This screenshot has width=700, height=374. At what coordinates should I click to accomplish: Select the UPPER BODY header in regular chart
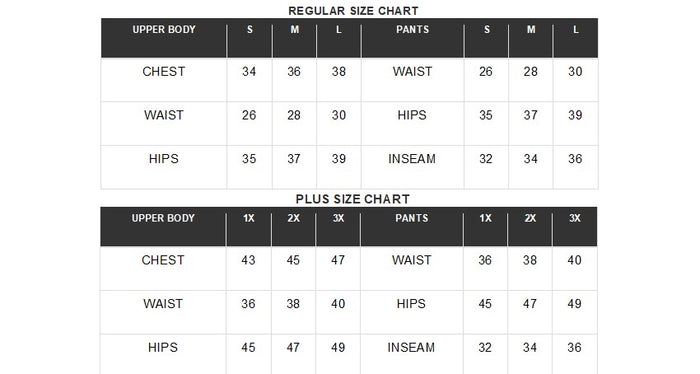tap(164, 29)
